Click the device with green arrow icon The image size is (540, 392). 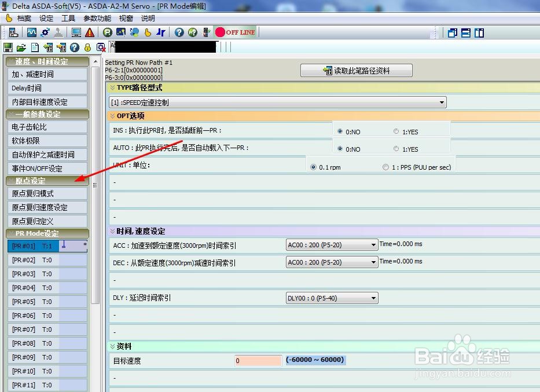point(206,33)
